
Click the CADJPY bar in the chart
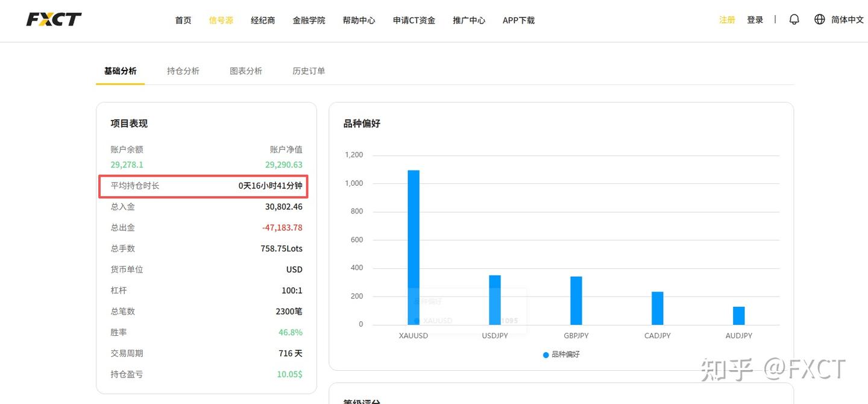[658, 308]
